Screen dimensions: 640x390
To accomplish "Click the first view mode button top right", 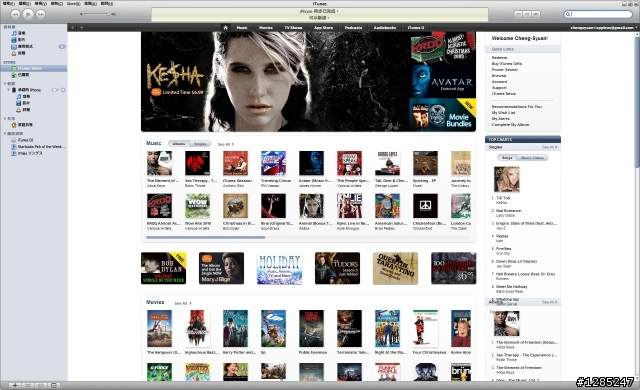I will pyautogui.click(x=518, y=14).
